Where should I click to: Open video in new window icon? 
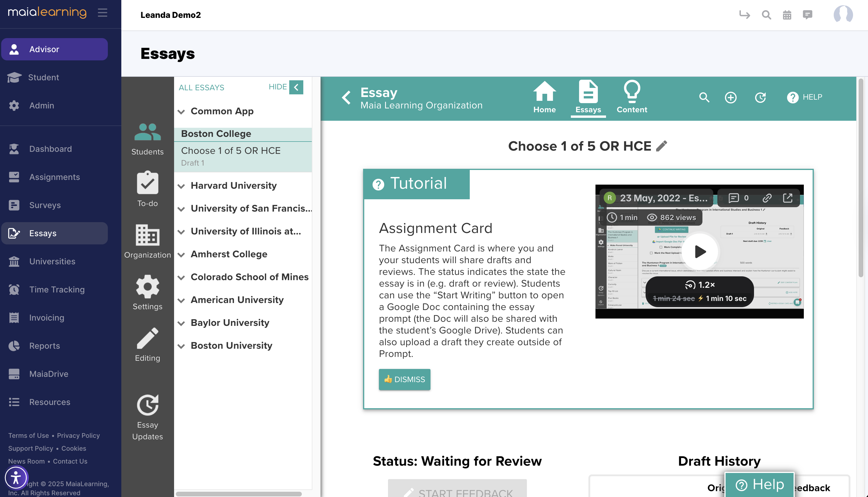tap(787, 198)
